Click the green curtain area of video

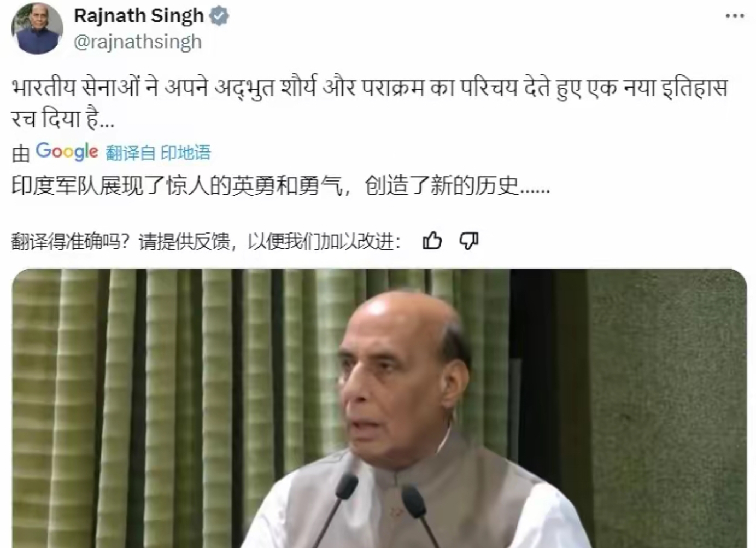point(164,383)
